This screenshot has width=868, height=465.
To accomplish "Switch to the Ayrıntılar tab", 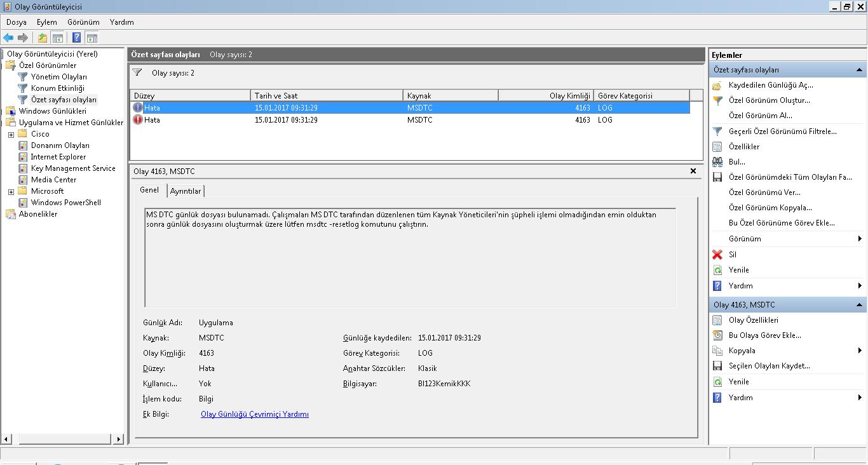I will [186, 191].
